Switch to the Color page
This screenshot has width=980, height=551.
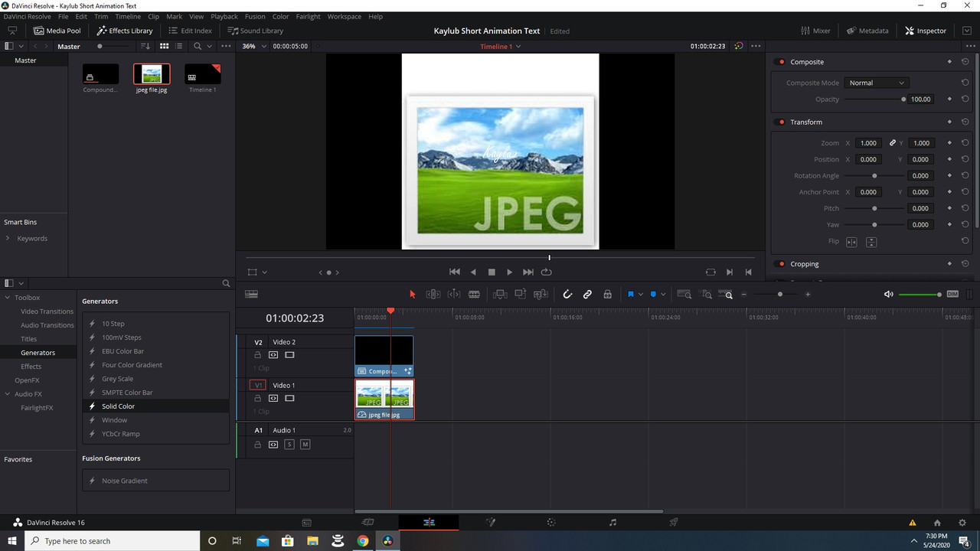[551, 523]
